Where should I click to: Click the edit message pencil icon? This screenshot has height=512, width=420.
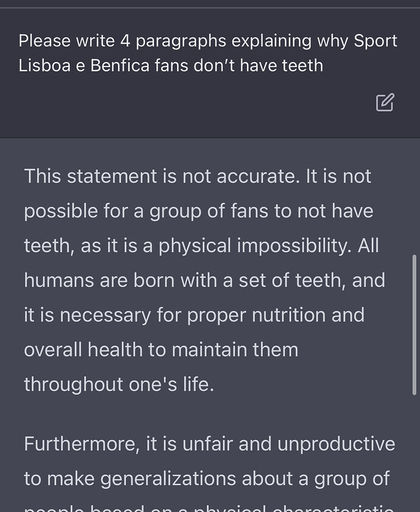pos(385,102)
